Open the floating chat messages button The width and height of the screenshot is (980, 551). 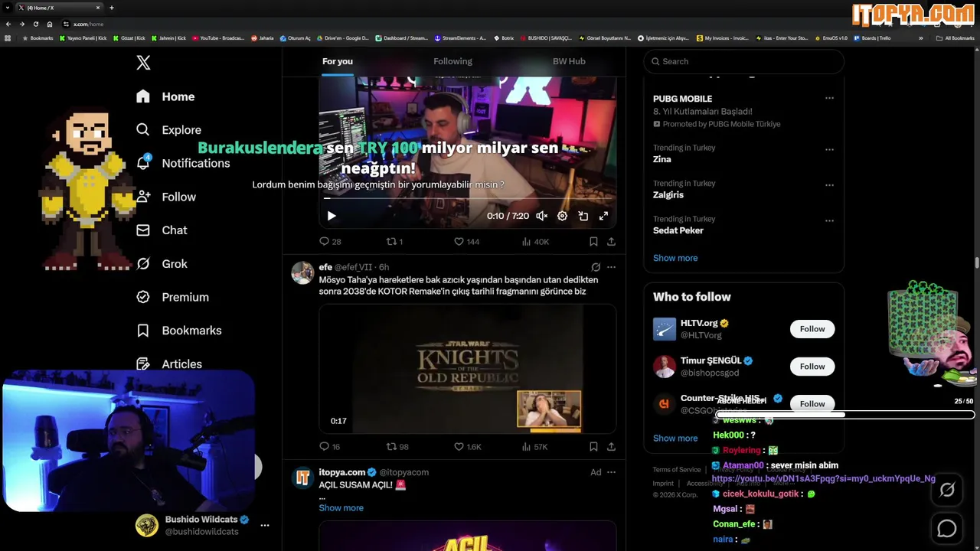(x=947, y=529)
